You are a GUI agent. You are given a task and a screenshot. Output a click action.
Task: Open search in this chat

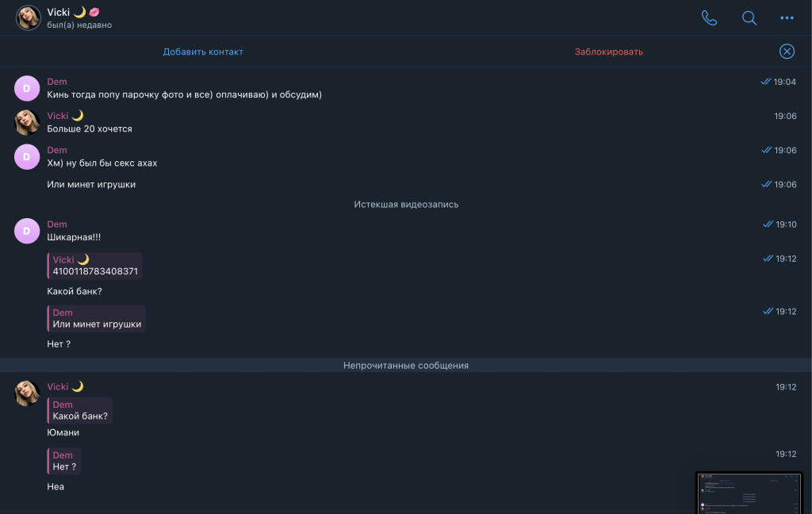(749, 17)
